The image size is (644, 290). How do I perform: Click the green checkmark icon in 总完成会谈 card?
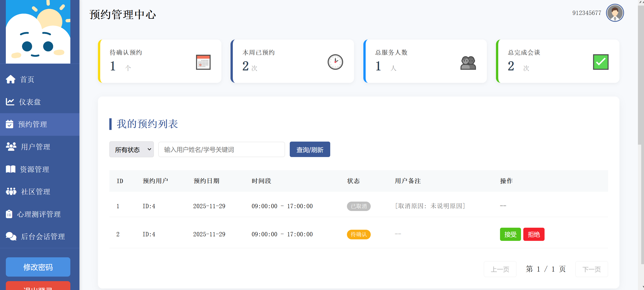pos(601,62)
